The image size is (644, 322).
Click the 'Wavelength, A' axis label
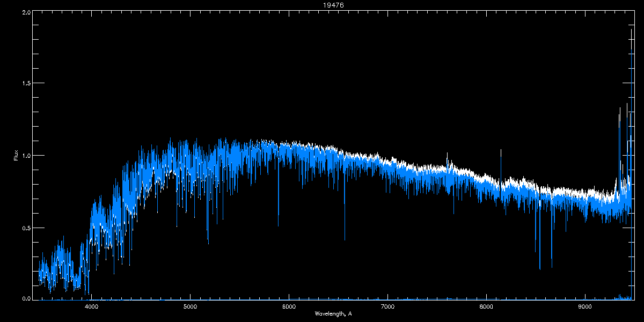click(333, 313)
